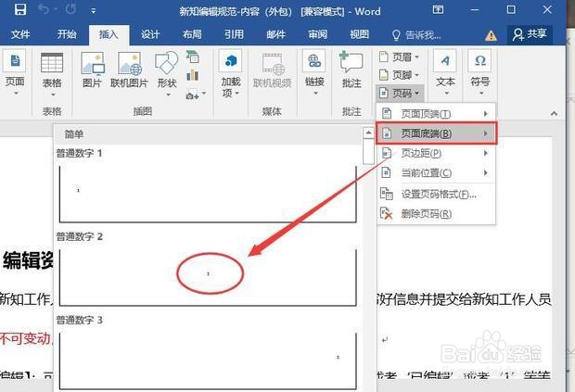The height and width of the screenshot is (392, 575).
Task: Click 设置页码格式(F)... menu item
Action: pos(436,195)
